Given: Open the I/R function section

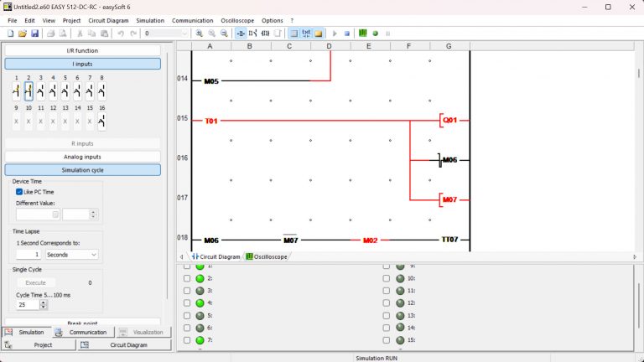Looking at the screenshot, I should (82, 50).
